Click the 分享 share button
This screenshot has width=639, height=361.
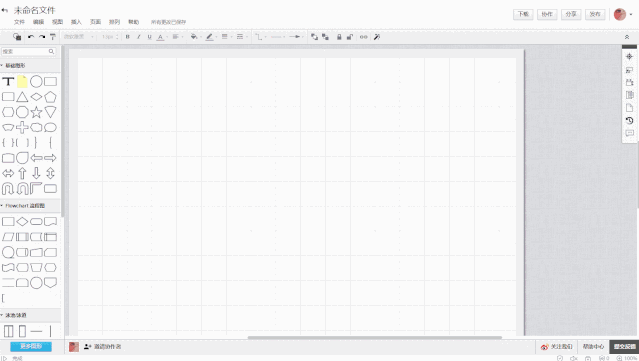point(571,14)
